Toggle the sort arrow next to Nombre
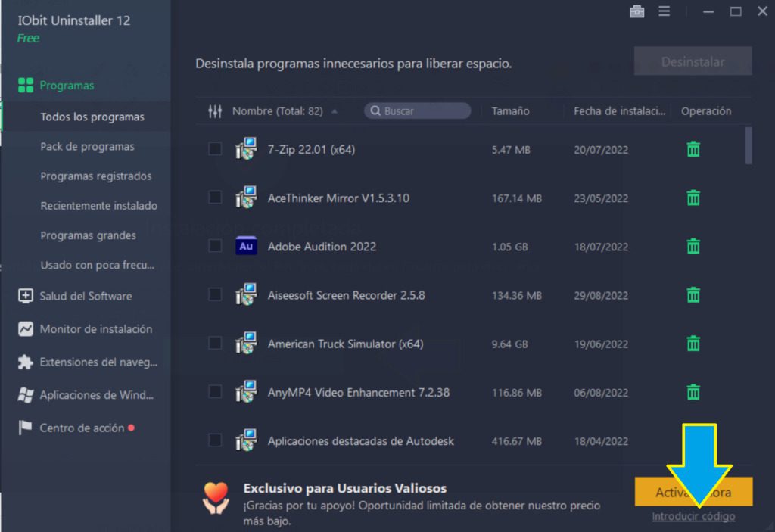 [x=335, y=111]
